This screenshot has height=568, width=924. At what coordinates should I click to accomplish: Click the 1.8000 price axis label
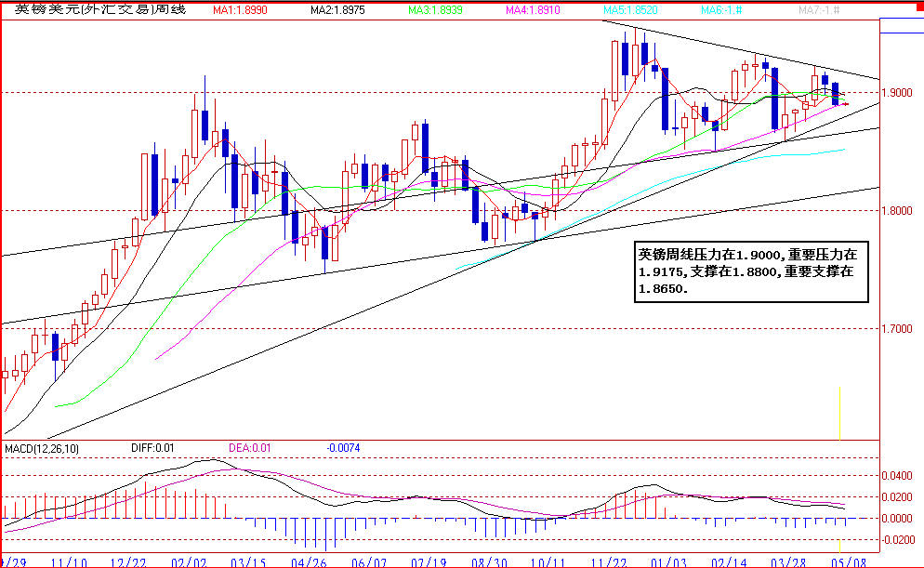(x=897, y=211)
